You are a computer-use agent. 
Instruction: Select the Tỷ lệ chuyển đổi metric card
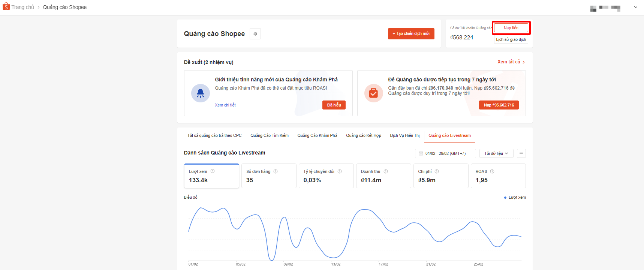pos(326,176)
